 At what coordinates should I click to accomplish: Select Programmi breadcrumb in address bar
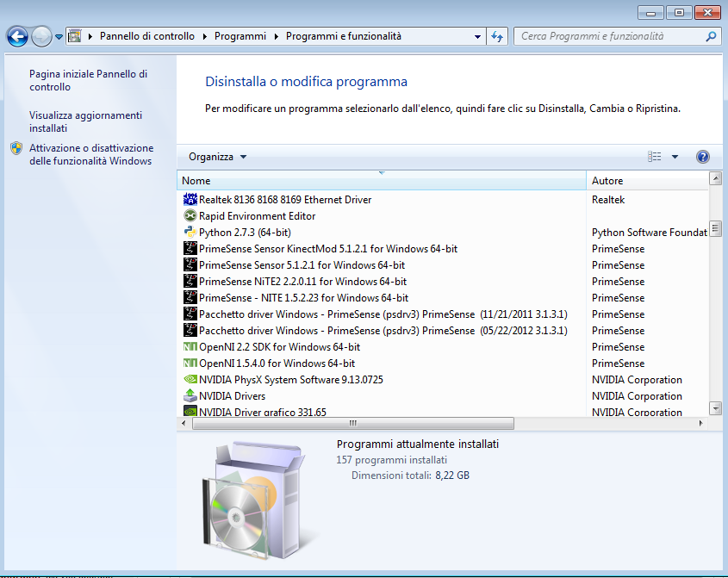click(x=240, y=36)
